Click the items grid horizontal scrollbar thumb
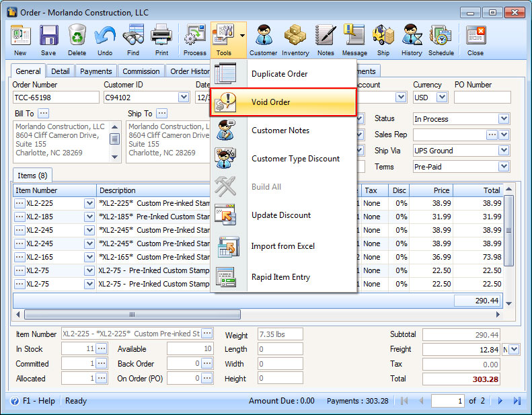Viewport: 532px width, 415px height. click(132, 315)
